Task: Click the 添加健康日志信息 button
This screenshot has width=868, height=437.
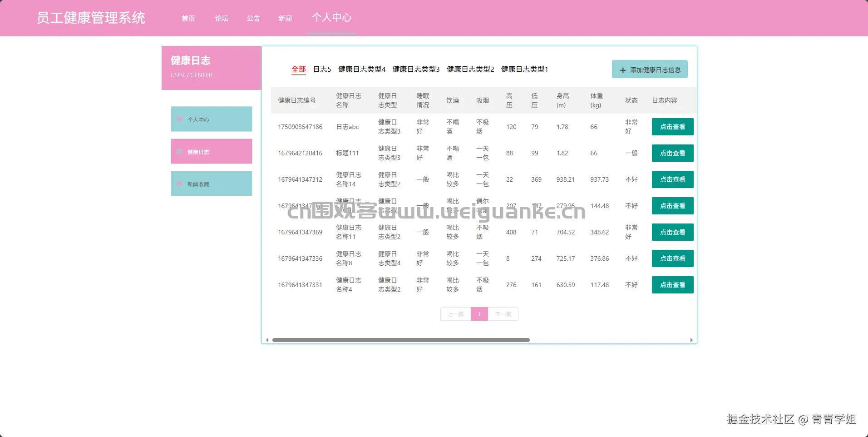Action: 649,69
